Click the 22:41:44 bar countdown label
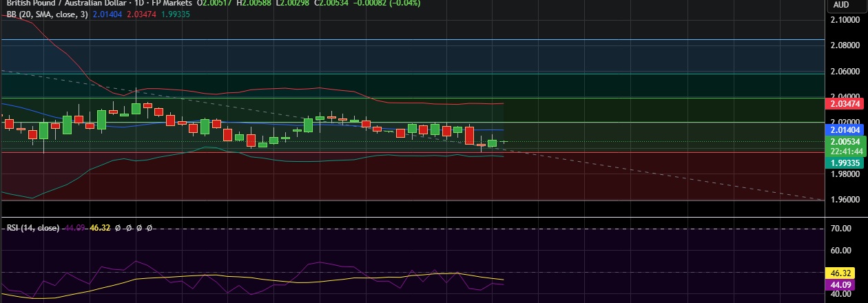 [845, 151]
